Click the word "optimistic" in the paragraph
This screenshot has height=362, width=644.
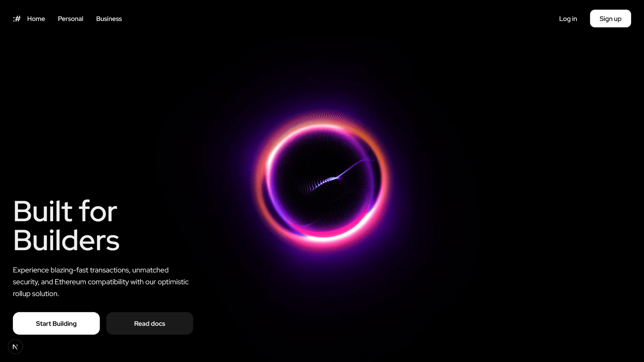[x=173, y=282]
